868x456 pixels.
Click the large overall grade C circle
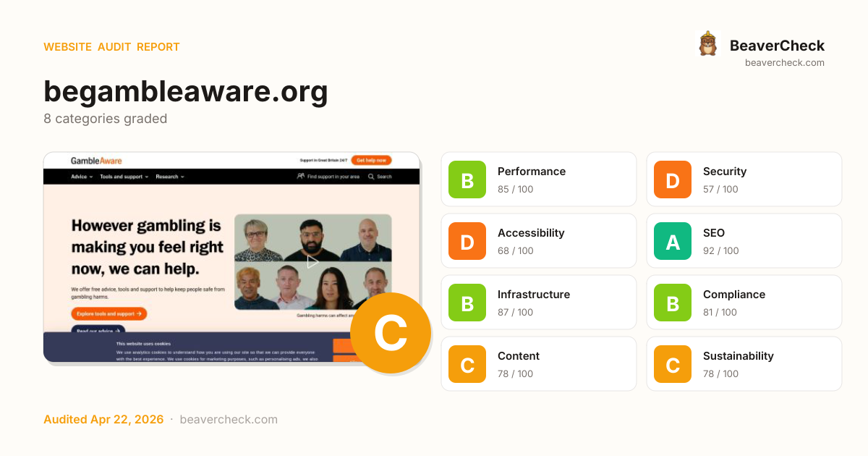pos(391,333)
